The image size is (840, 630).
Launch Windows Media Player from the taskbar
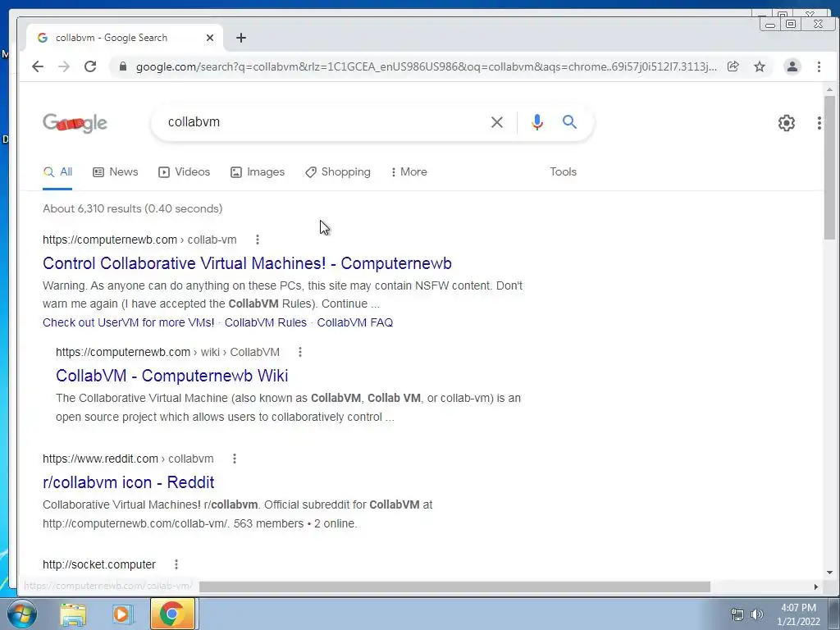tap(121, 614)
